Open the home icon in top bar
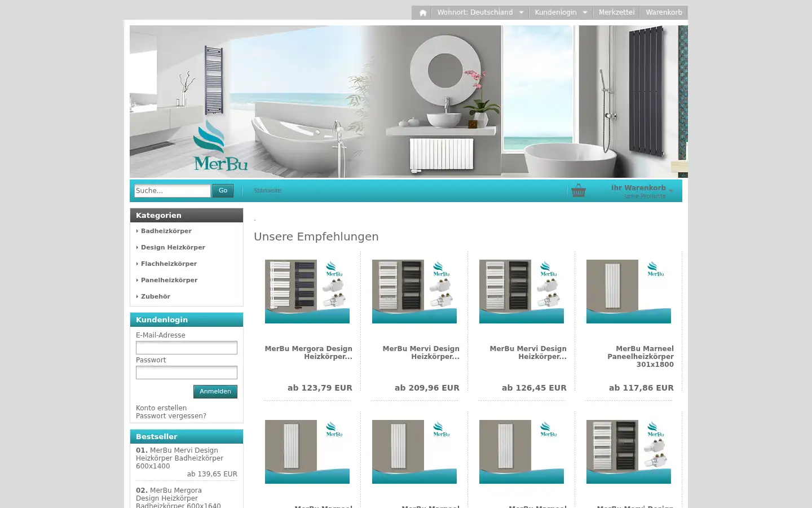The height and width of the screenshot is (508, 812). coord(422,12)
